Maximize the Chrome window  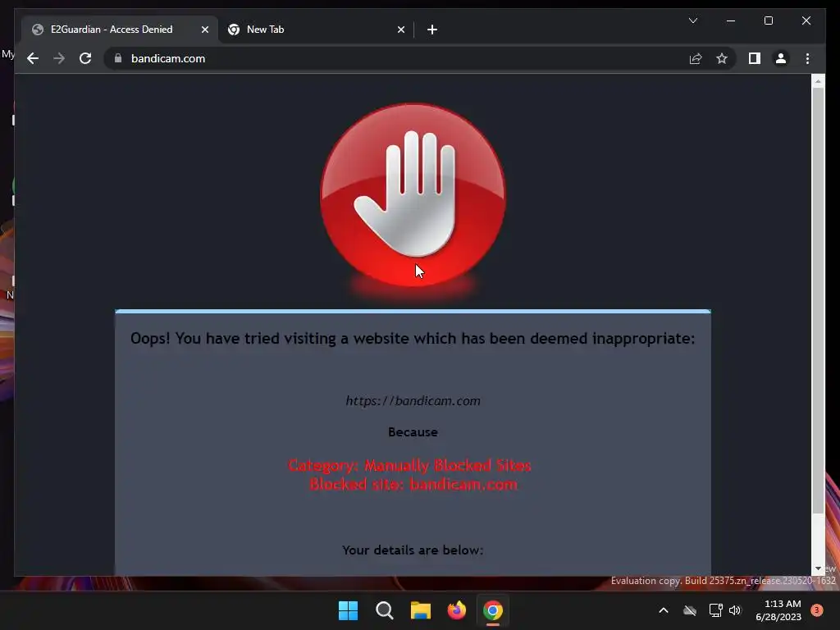pyautogui.click(x=768, y=21)
